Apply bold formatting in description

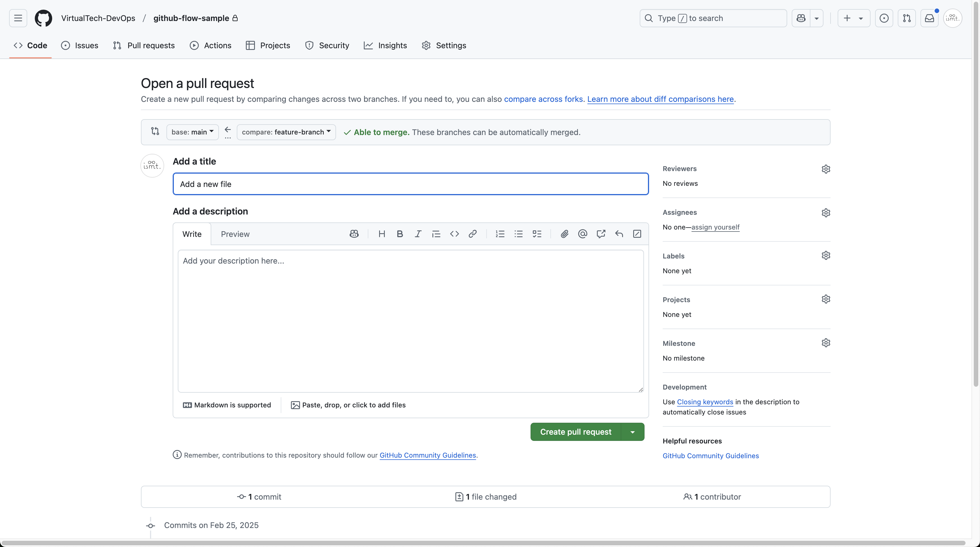click(400, 234)
